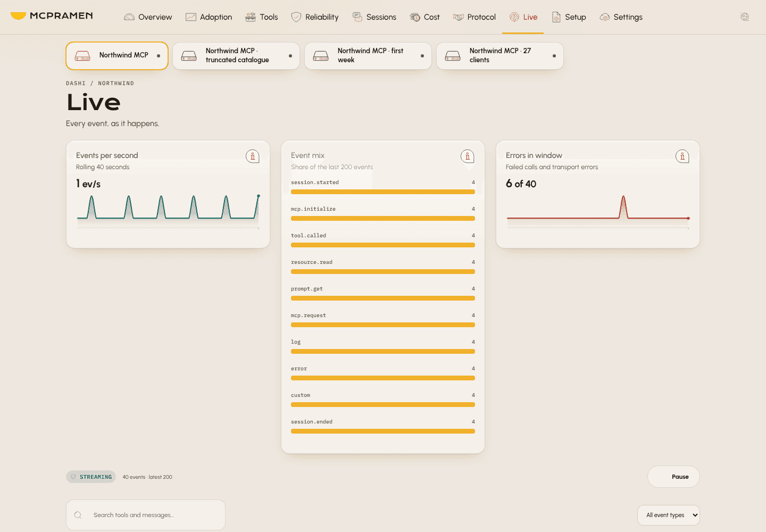
Task: Click the DASHI breadcrumb
Action: click(x=76, y=84)
